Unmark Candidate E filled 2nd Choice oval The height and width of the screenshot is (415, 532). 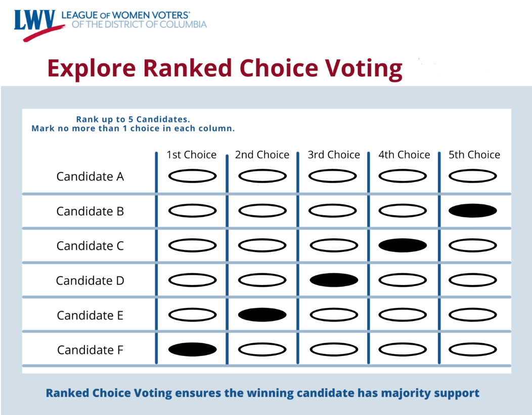[x=262, y=314]
